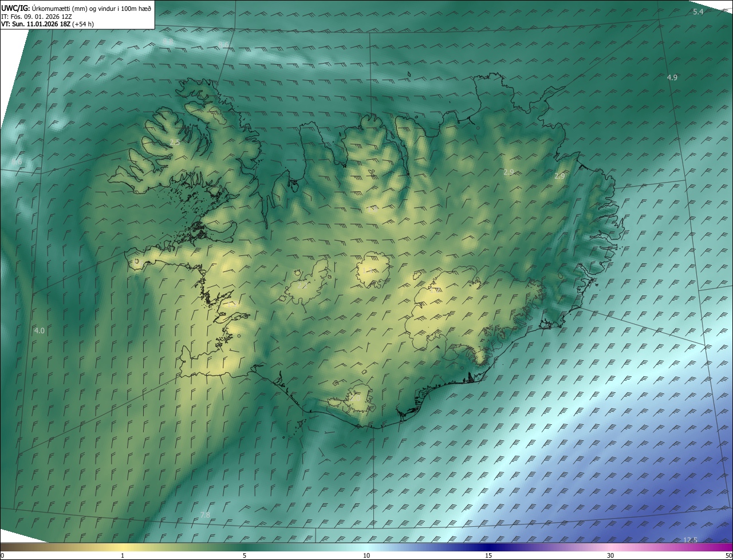Click the 5.4 precipitation value on the map
This screenshot has width=733, height=560.
698,12
